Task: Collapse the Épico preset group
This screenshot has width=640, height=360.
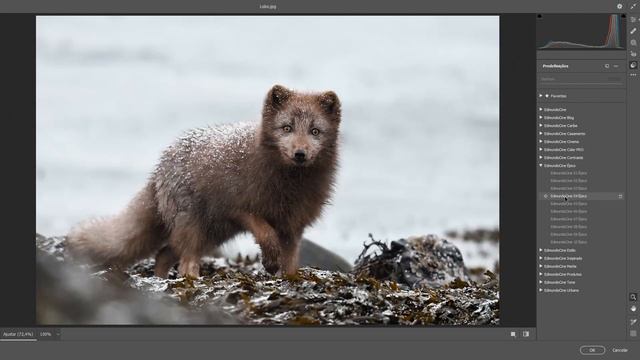Action: [x=541, y=166]
